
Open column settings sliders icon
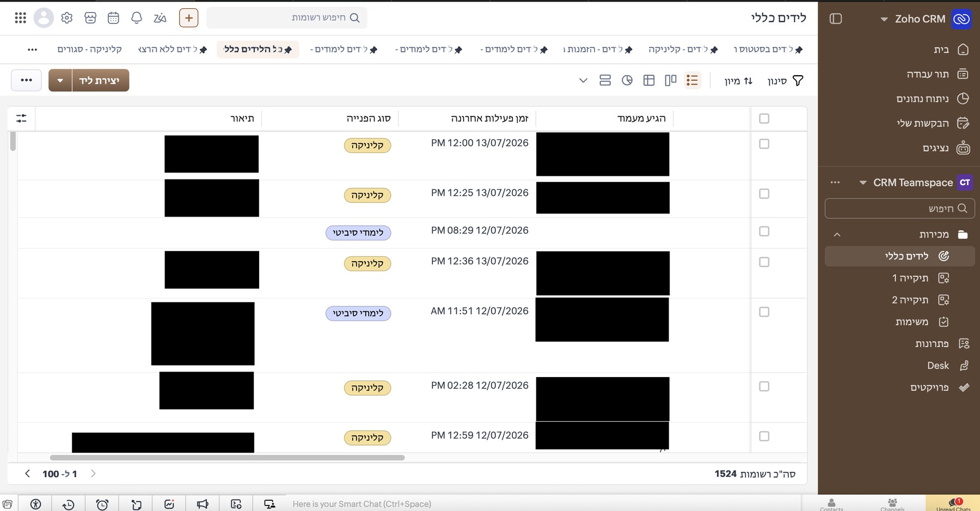click(x=21, y=118)
